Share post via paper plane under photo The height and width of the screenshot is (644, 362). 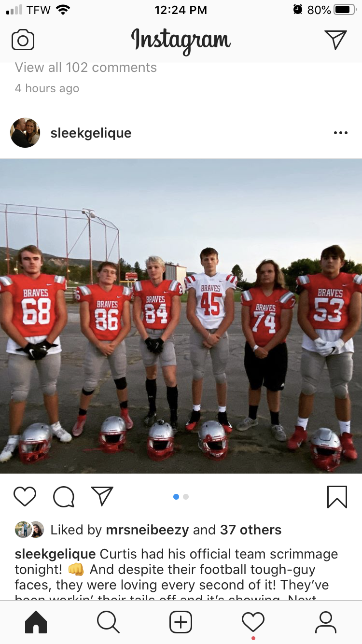coord(102,496)
